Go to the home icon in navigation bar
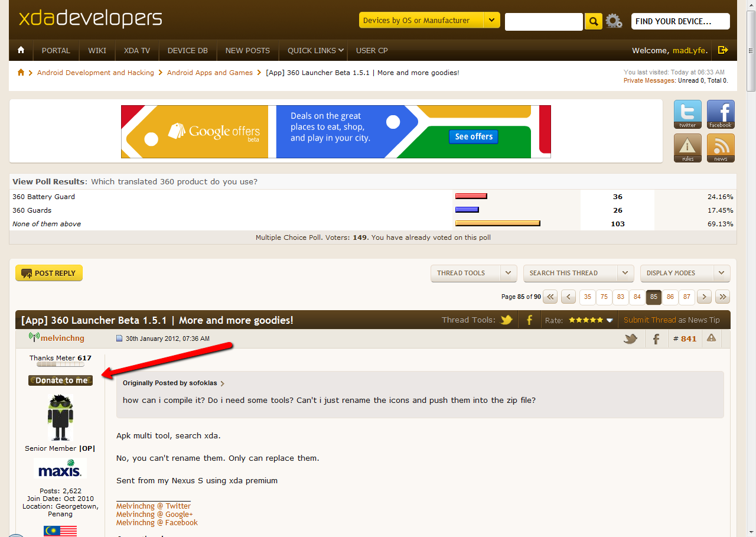Viewport: 756px width, 537px height. click(21, 50)
